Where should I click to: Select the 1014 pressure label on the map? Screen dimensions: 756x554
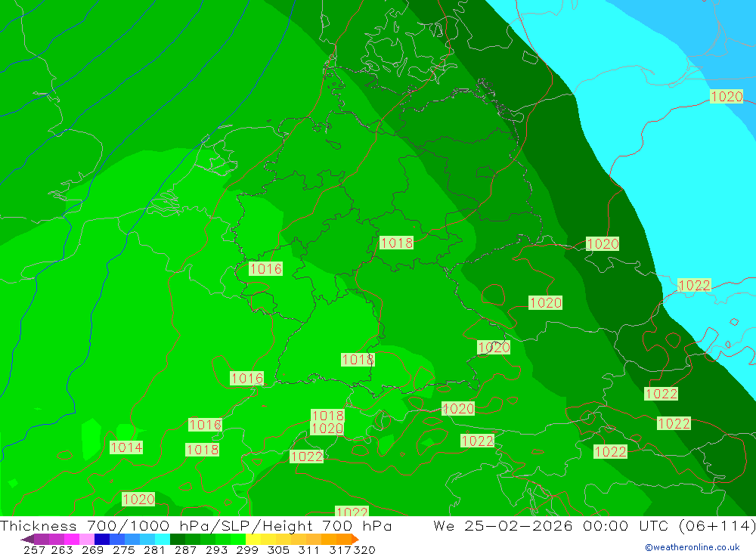(x=126, y=447)
